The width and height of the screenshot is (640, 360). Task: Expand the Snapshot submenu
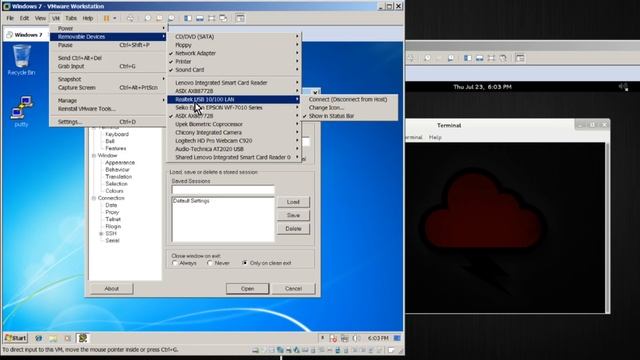tap(108, 79)
